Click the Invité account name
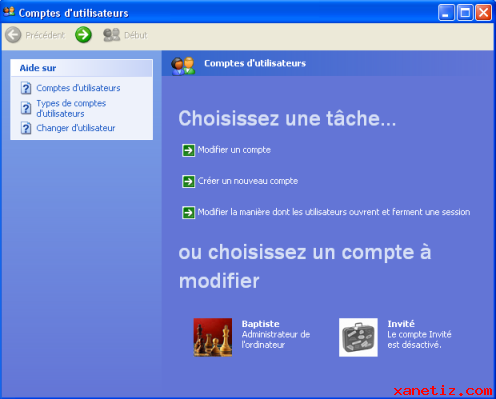496x399 pixels. [x=401, y=324]
